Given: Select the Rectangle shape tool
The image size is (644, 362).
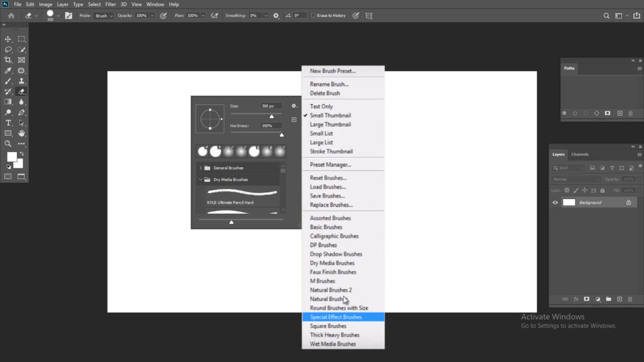Looking at the screenshot, I should tap(8, 133).
